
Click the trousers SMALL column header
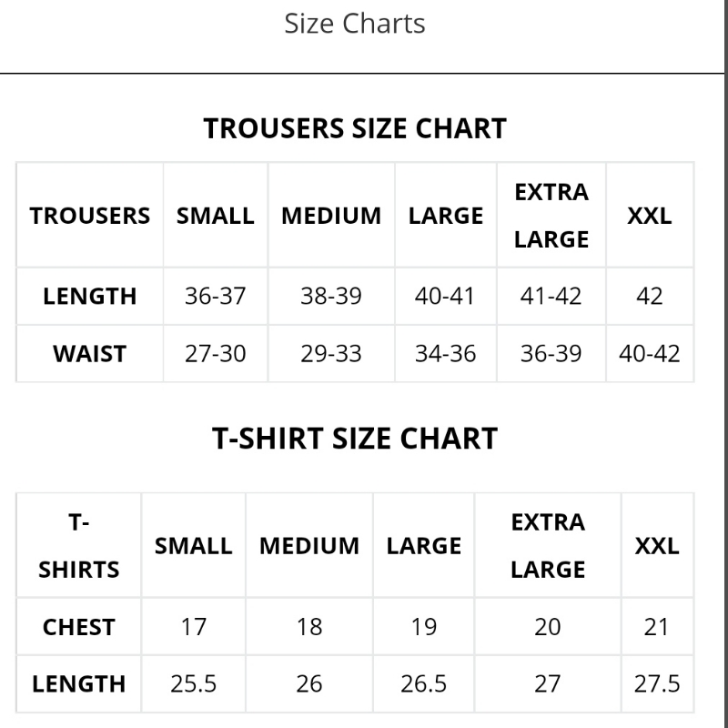216,216
